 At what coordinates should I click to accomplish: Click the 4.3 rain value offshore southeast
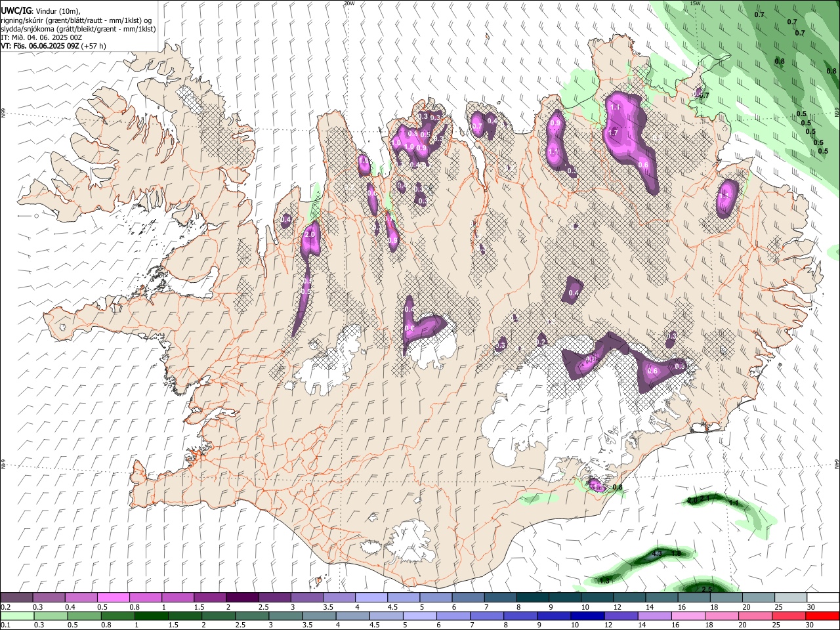pyautogui.click(x=657, y=554)
